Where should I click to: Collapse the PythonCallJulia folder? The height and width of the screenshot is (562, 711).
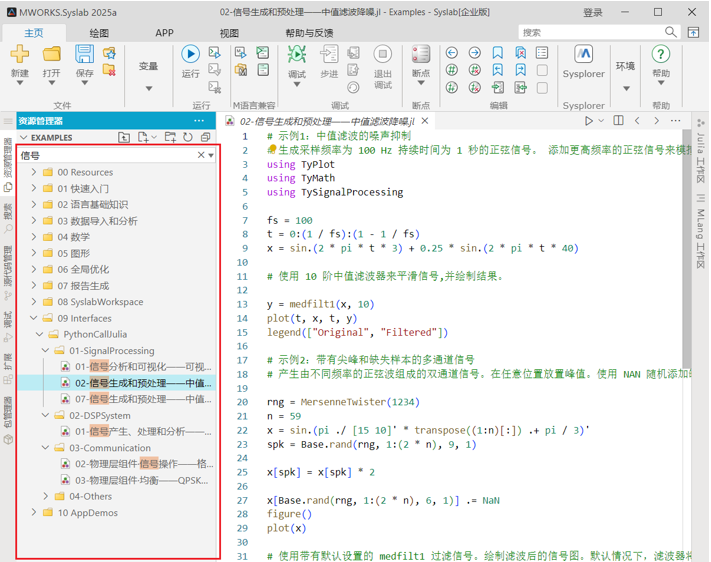[x=39, y=334]
